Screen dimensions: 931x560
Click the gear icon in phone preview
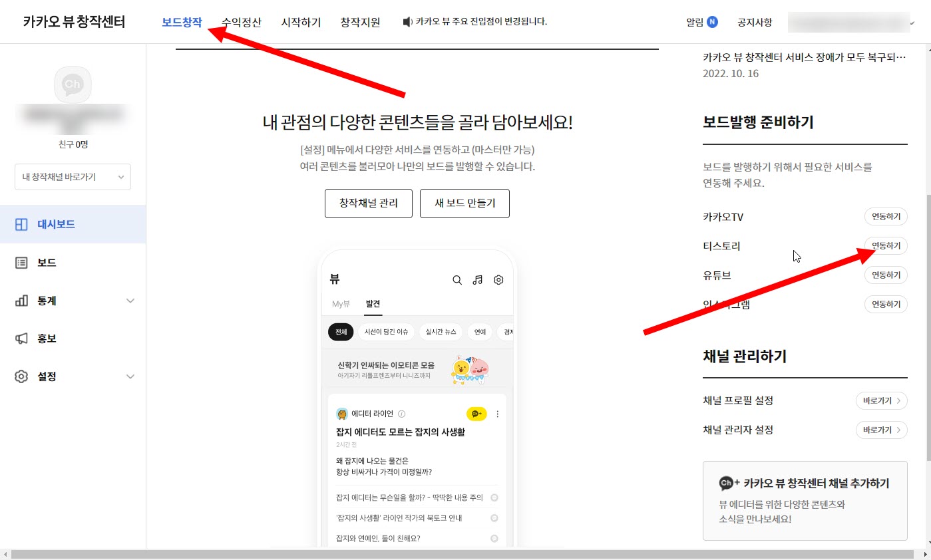coord(498,280)
